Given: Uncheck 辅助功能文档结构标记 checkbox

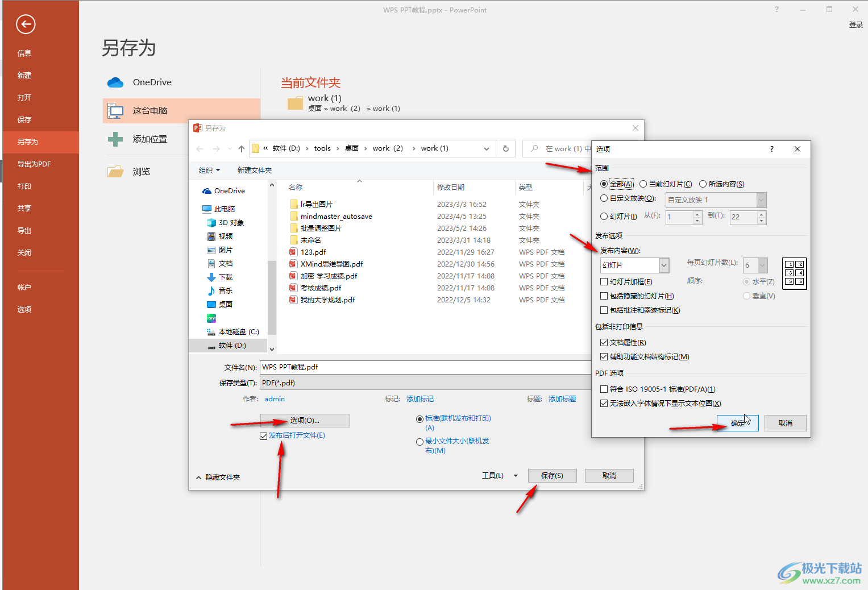Looking at the screenshot, I should (x=604, y=357).
